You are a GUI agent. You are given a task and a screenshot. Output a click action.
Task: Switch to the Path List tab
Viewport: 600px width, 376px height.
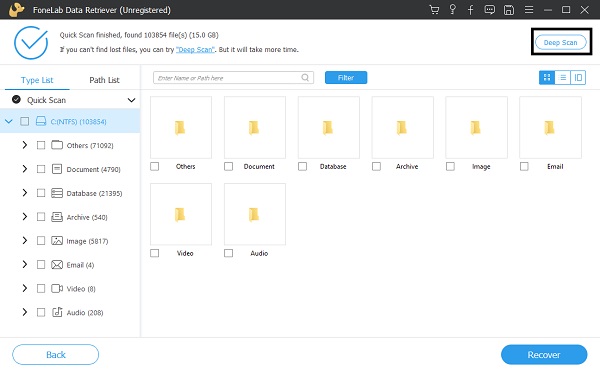[x=104, y=80]
